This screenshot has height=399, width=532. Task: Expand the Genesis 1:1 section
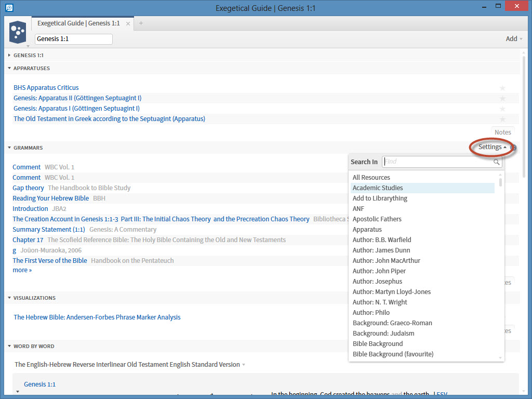9,55
